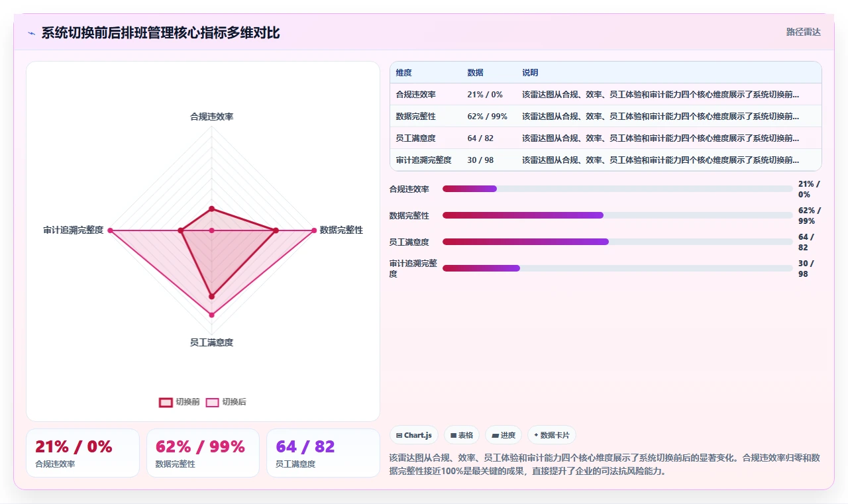Select the 表格 tag chip
The height and width of the screenshot is (504, 848).
click(x=462, y=435)
